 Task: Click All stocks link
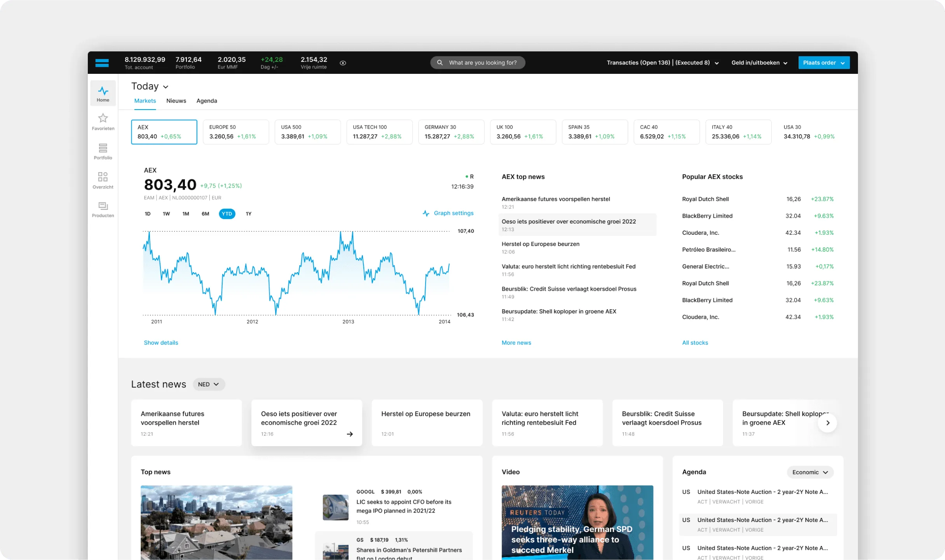695,343
